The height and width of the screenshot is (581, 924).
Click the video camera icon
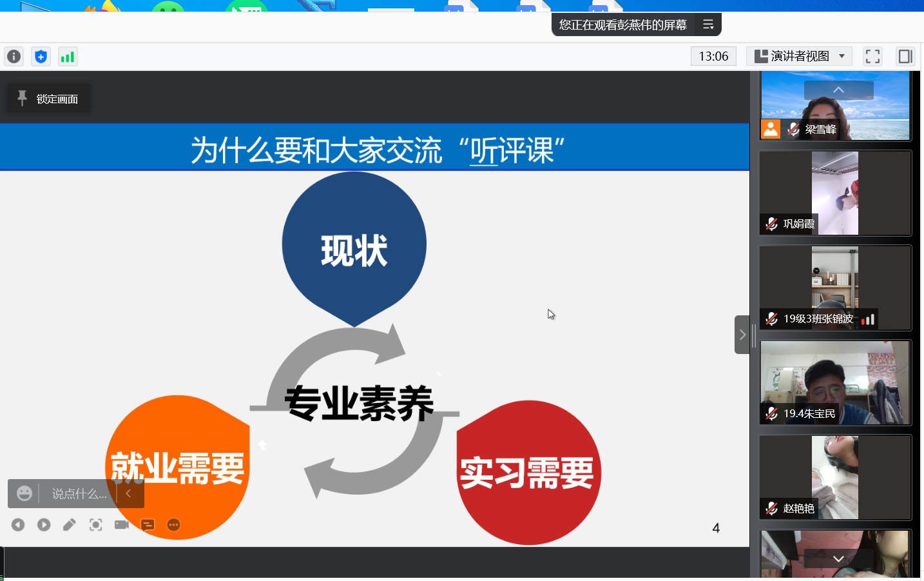coord(121,525)
